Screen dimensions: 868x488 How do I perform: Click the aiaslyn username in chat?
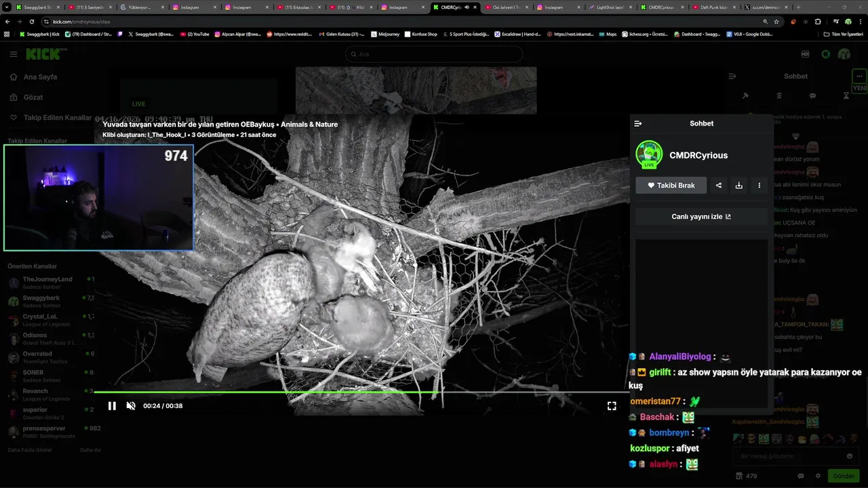pos(663,464)
